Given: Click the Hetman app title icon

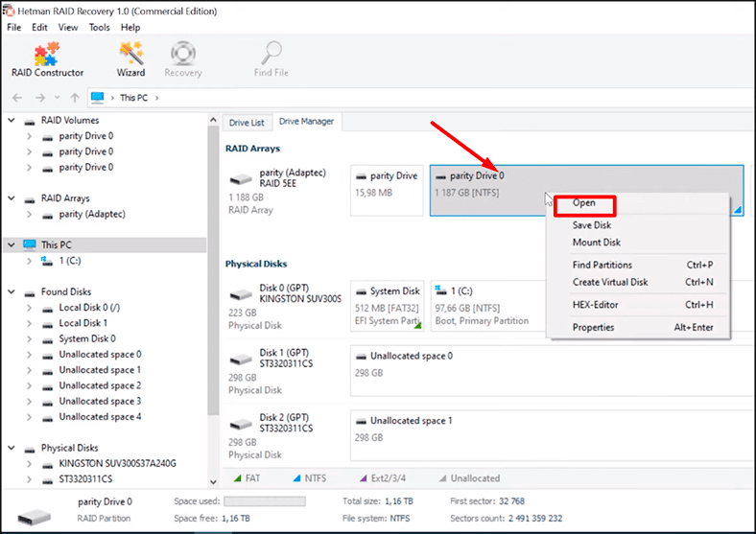Looking at the screenshot, I should [x=9, y=11].
